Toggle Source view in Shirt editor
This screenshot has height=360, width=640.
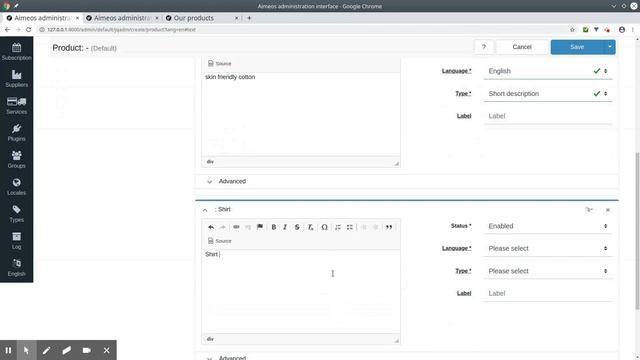[x=220, y=241]
